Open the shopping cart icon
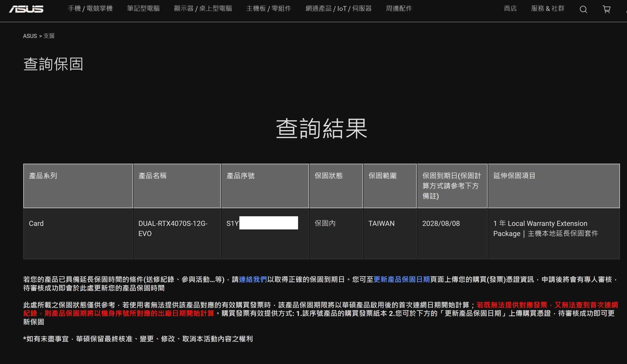The width and height of the screenshot is (627, 364). click(607, 9)
